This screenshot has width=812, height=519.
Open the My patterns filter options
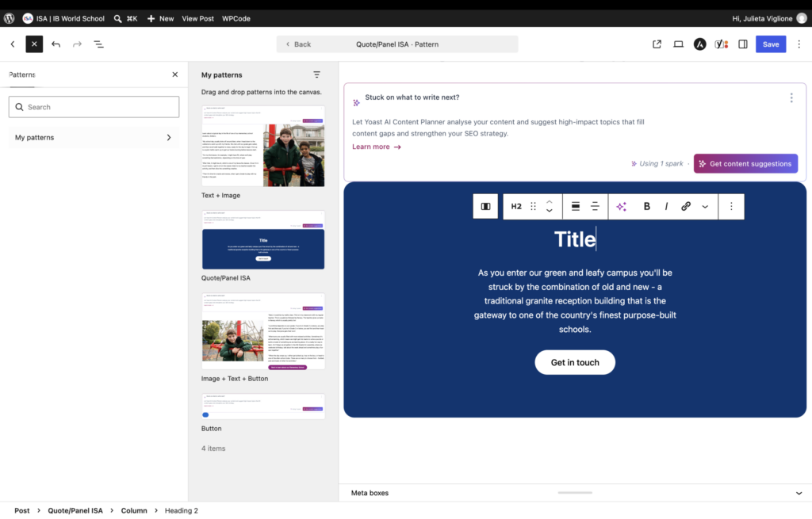316,74
